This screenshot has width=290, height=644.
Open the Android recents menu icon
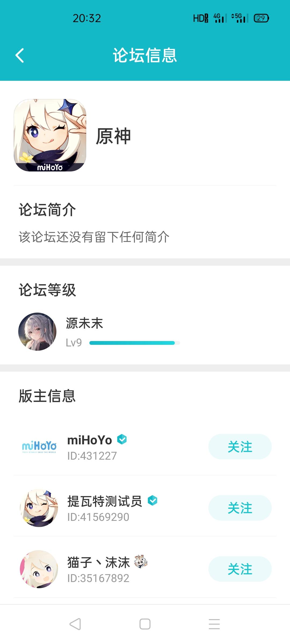pyautogui.click(x=214, y=624)
